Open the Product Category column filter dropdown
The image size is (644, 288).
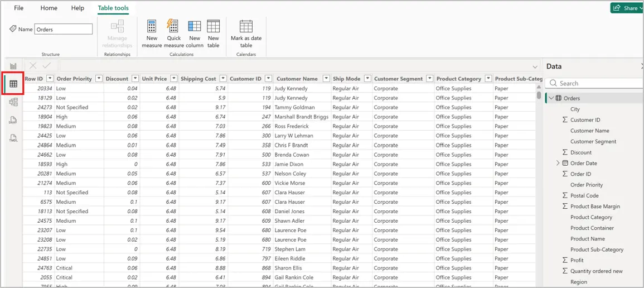point(488,79)
